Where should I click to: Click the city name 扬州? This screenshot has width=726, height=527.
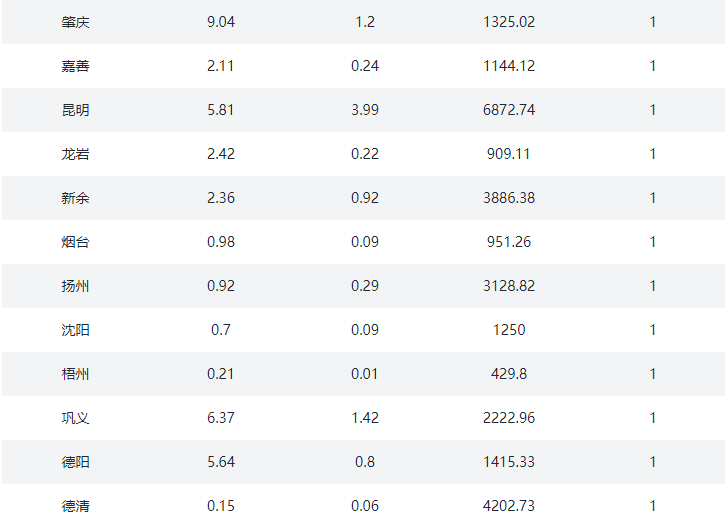pos(75,286)
